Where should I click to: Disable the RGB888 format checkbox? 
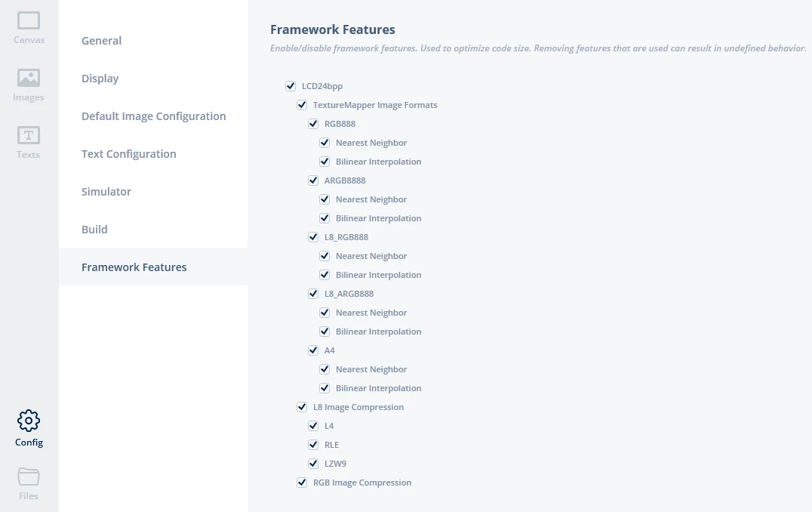coord(313,124)
